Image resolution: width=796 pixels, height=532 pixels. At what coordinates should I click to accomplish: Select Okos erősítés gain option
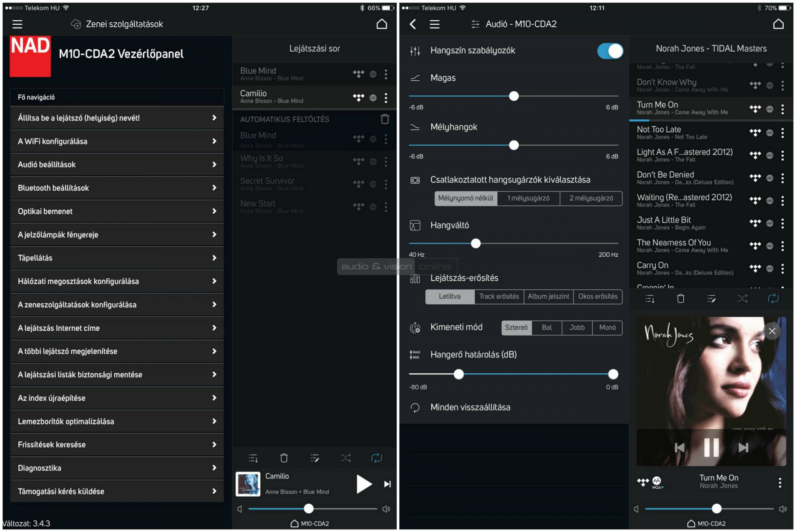pyautogui.click(x=598, y=296)
